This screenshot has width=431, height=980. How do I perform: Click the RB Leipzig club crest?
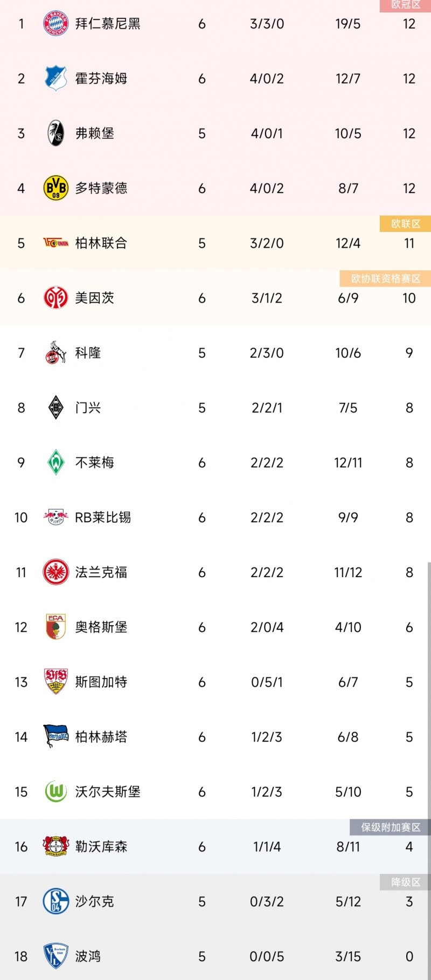coord(55,516)
